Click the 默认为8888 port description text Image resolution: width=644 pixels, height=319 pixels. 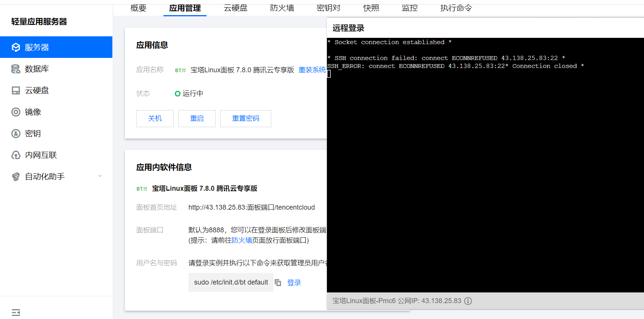point(257,230)
